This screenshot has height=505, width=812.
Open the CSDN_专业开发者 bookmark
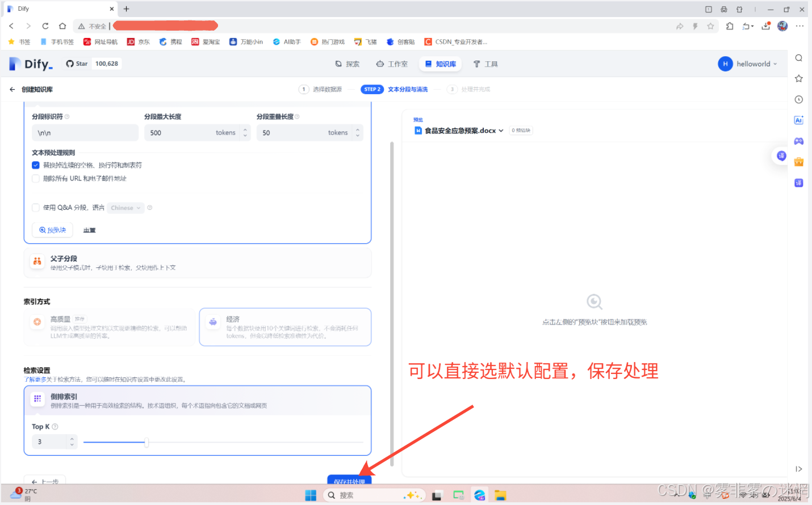(x=456, y=42)
